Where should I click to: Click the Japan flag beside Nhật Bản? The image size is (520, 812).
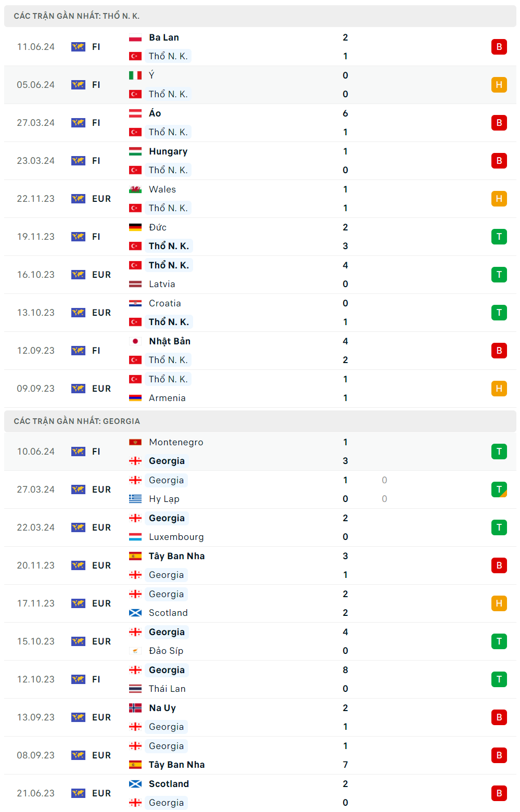pos(135,341)
